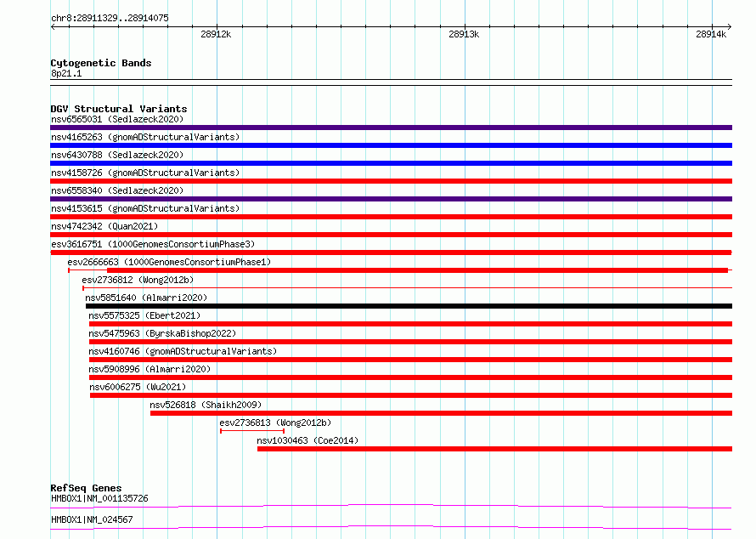Select the 28913k ruler tick label
The height and width of the screenshot is (539, 756).
tap(464, 34)
